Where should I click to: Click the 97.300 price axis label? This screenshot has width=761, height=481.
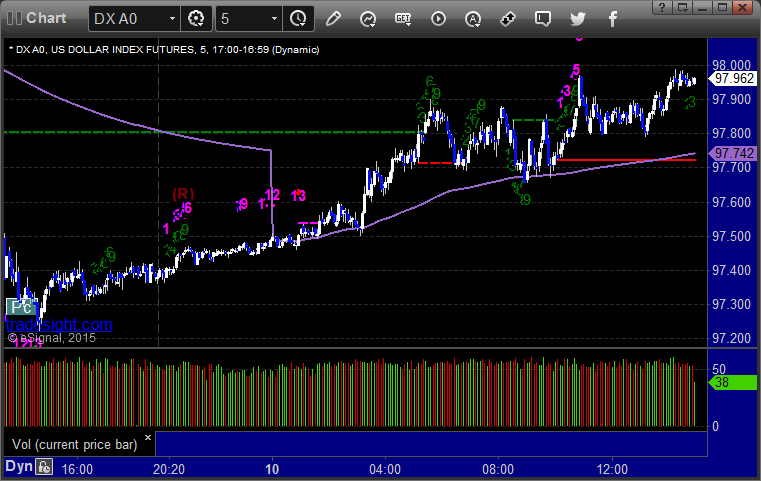[731, 304]
